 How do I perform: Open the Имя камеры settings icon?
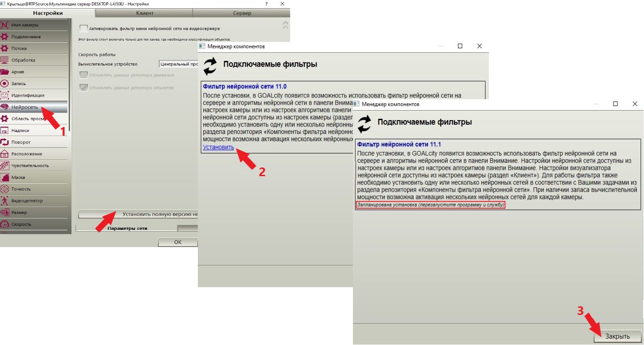[5, 25]
